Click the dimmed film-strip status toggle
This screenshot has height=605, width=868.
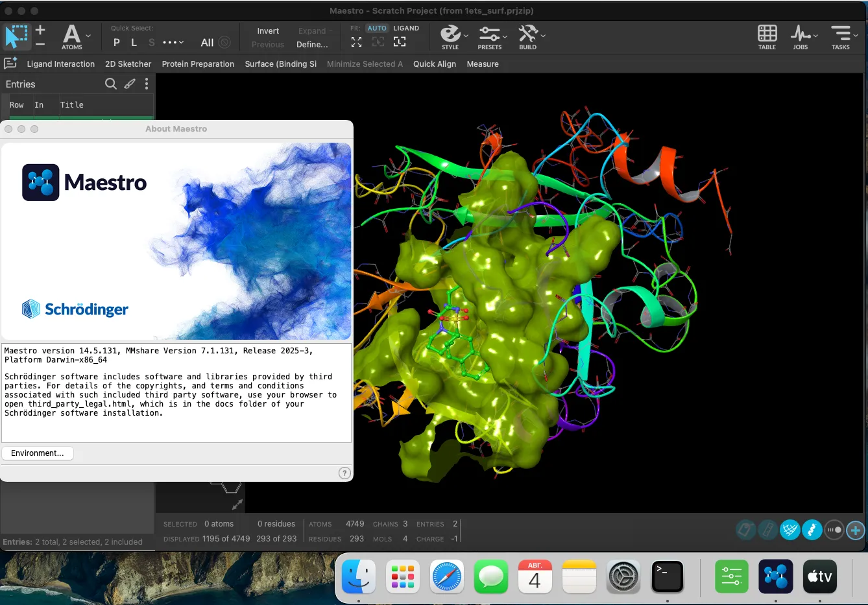coord(767,530)
